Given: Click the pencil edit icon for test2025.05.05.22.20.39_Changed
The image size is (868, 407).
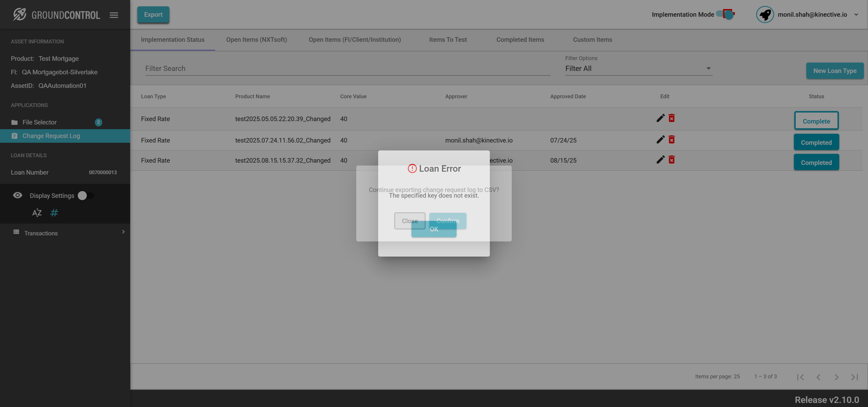Looking at the screenshot, I should click(x=660, y=118).
